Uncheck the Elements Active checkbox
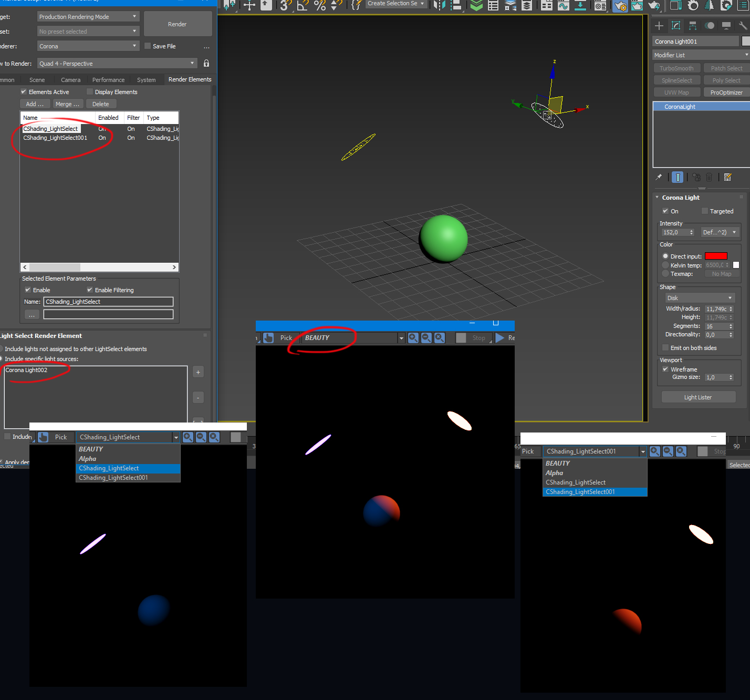This screenshot has width=750, height=700. pos(24,92)
